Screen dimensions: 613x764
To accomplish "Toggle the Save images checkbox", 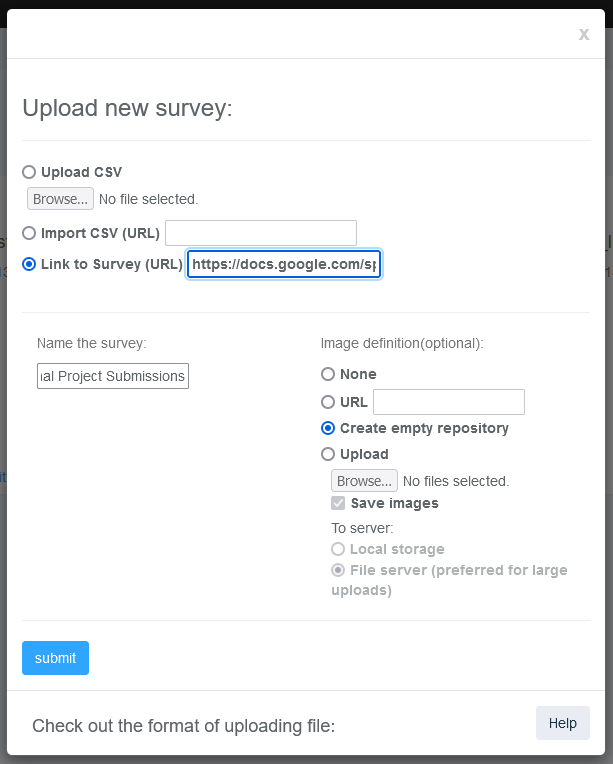I will (338, 503).
